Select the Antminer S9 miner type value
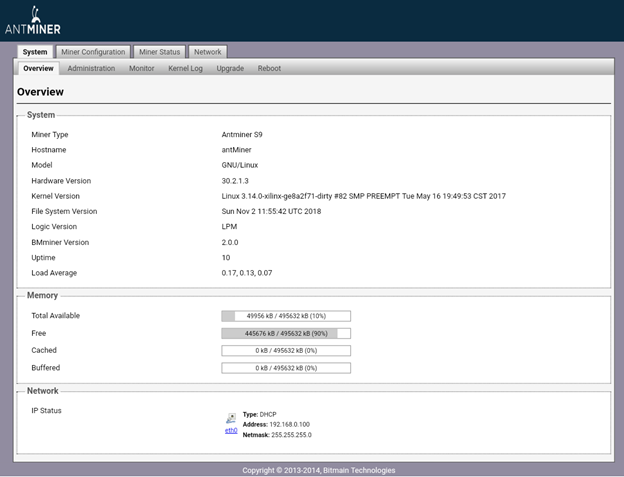The width and height of the screenshot is (624, 477). [242, 134]
